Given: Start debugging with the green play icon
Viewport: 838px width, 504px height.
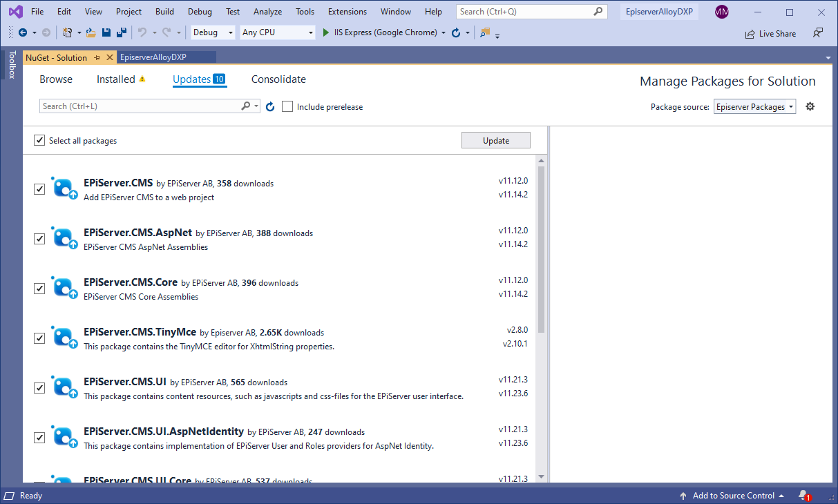Looking at the screenshot, I should pyautogui.click(x=326, y=32).
